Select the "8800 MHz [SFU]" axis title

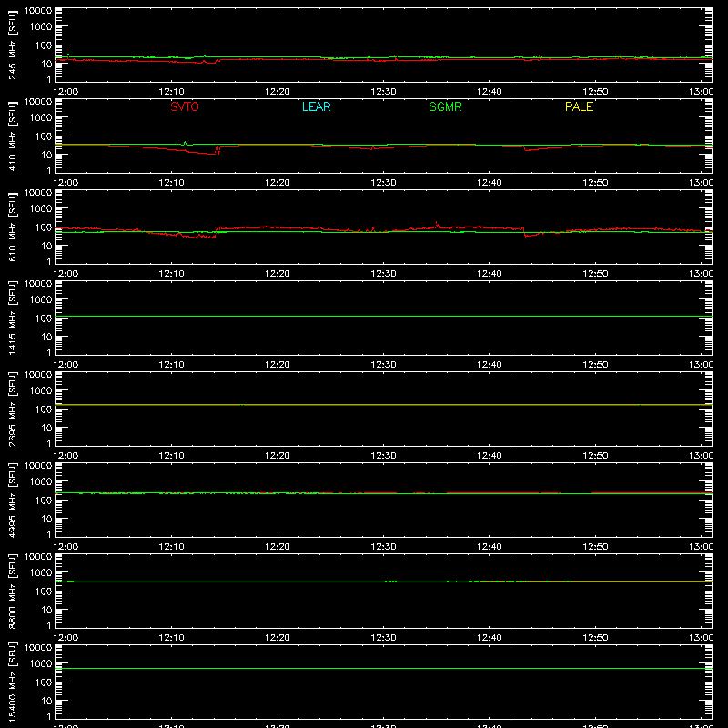(x=12, y=591)
